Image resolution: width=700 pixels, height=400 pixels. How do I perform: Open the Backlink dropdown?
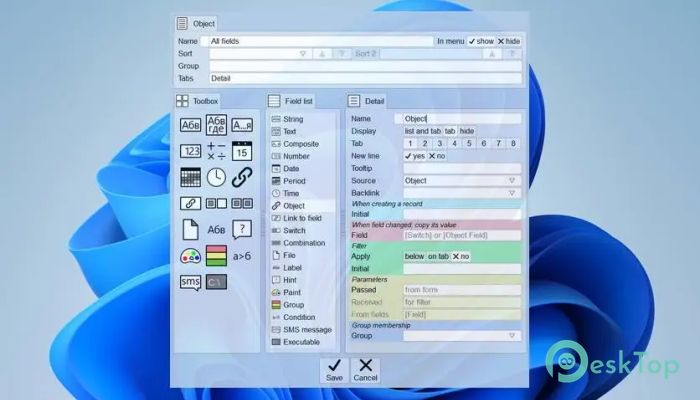[x=512, y=193]
